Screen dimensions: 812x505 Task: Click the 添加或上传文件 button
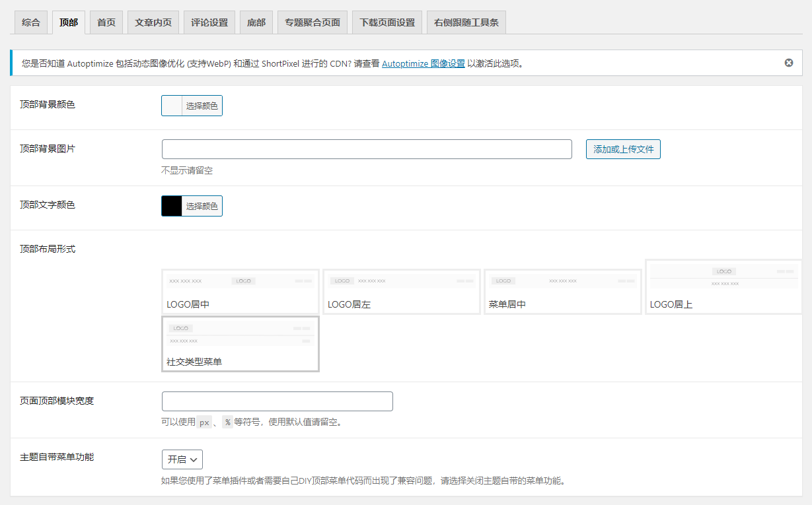coord(623,149)
